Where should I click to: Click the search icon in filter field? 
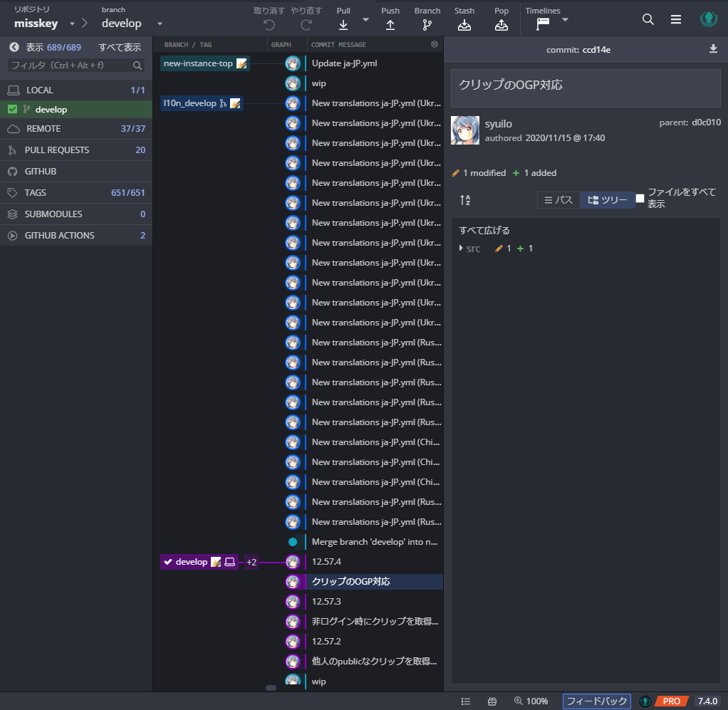pyautogui.click(x=137, y=66)
